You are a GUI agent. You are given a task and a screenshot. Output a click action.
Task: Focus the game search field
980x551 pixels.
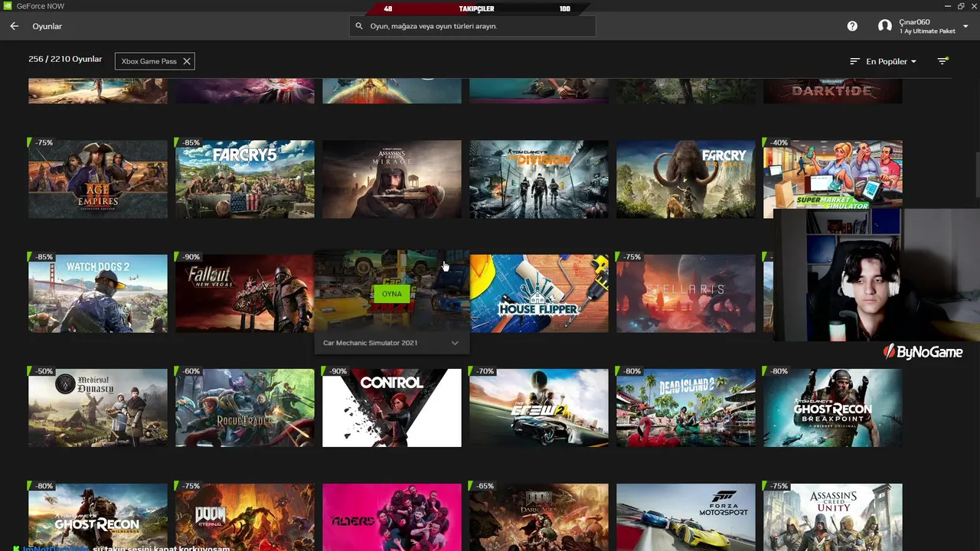pyautogui.click(x=472, y=26)
